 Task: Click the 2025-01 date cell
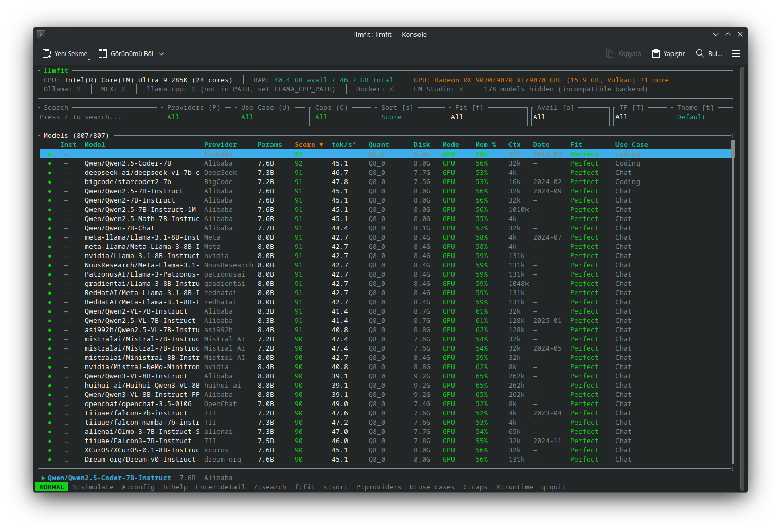click(547, 321)
